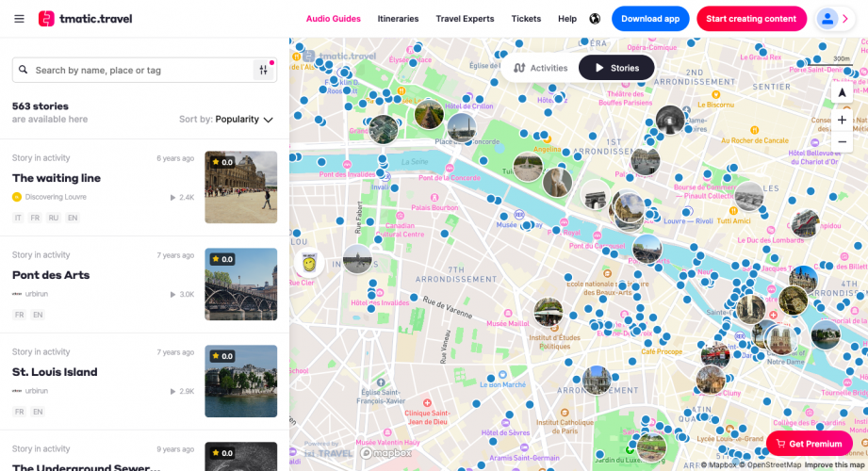Open Hôtel de Crillon map label

[x=469, y=106]
